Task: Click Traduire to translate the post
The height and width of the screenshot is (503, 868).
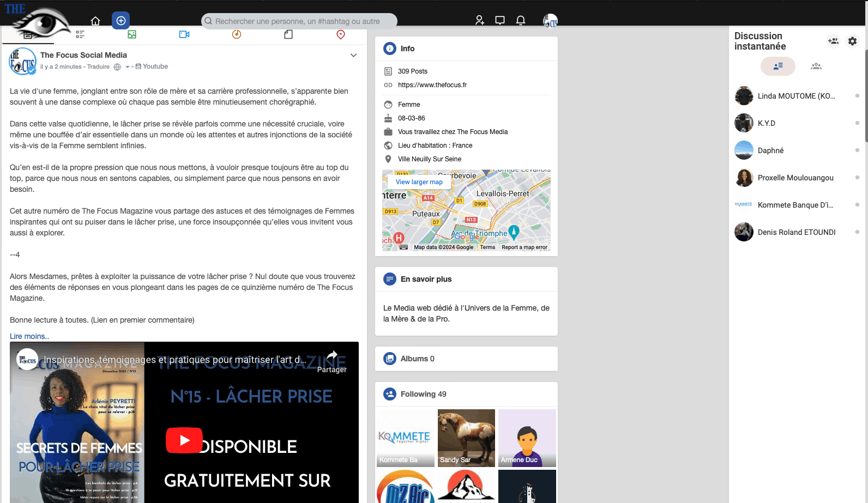Action: [x=98, y=66]
